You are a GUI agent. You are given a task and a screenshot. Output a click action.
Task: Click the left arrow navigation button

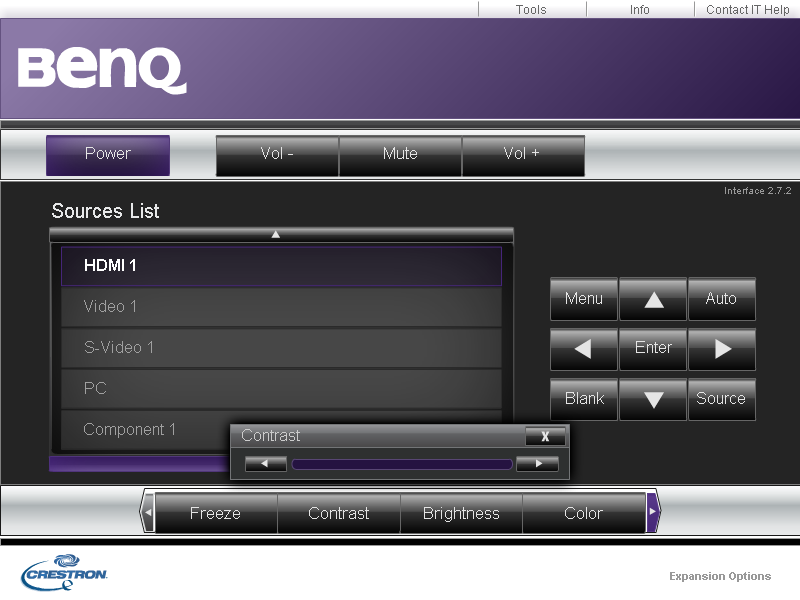584,349
